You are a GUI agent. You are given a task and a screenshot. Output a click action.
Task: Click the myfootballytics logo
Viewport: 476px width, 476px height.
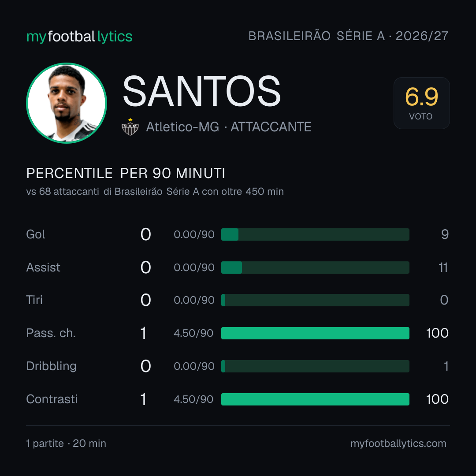click(79, 37)
